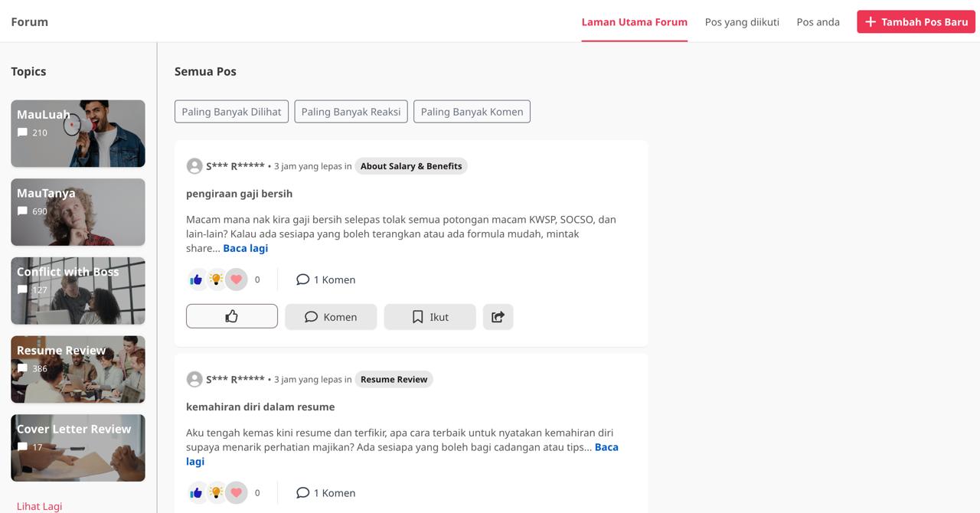The height and width of the screenshot is (513, 980).
Task: Open the MauTanya topic thumbnail
Action: click(x=77, y=212)
